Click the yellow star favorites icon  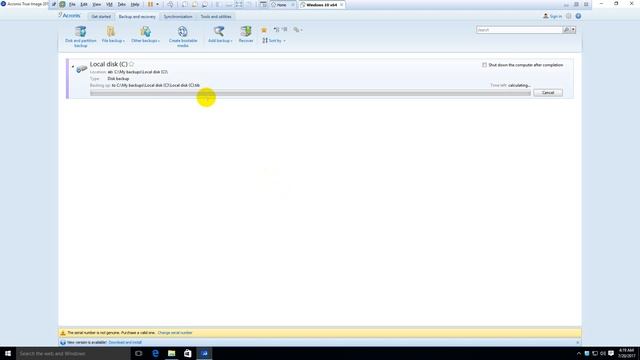click(x=264, y=30)
